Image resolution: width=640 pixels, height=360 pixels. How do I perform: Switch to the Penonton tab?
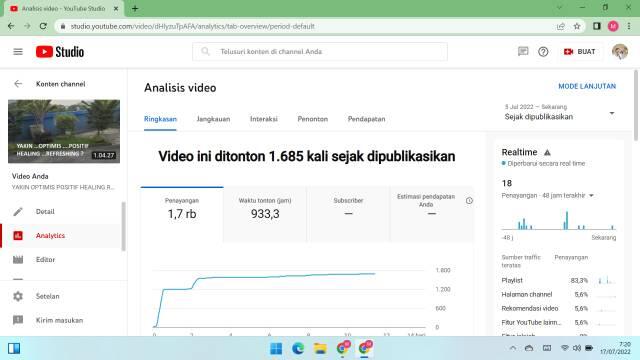pos(313,119)
